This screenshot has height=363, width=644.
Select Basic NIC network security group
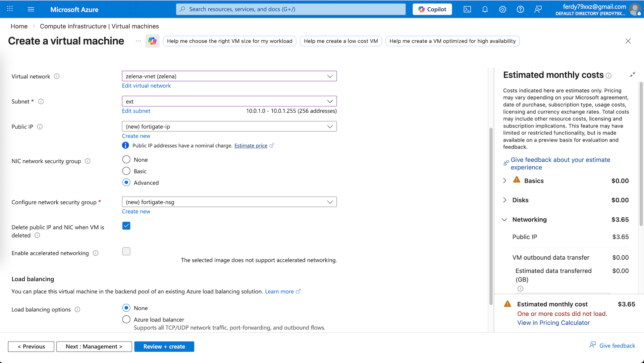pos(126,171)
